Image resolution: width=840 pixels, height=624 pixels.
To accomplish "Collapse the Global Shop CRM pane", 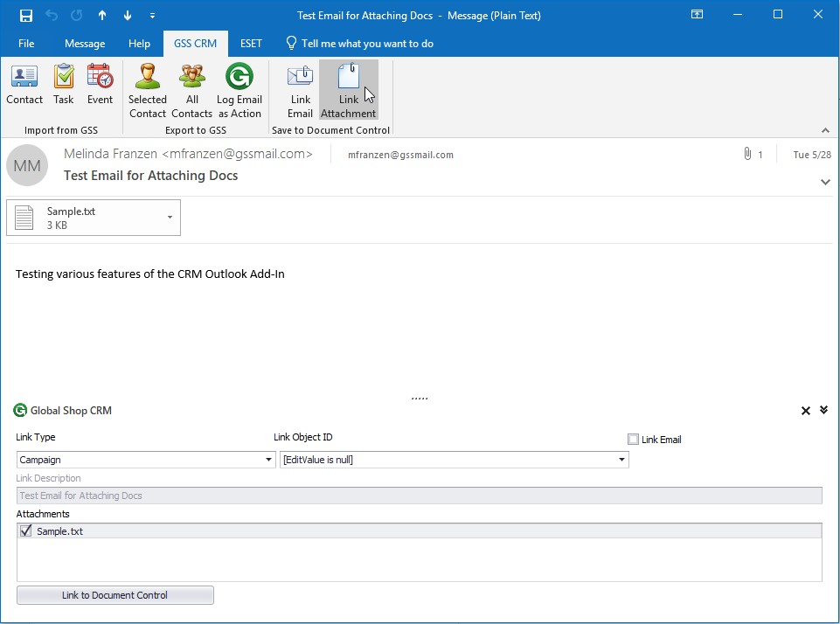I will click(x=824, y=410).
